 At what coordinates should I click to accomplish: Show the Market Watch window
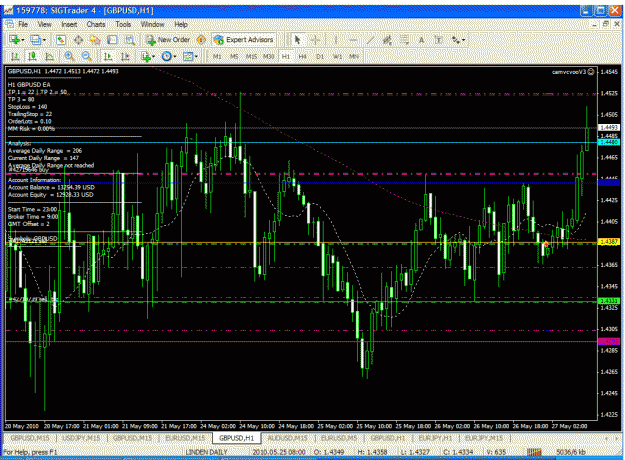point(61,40)
